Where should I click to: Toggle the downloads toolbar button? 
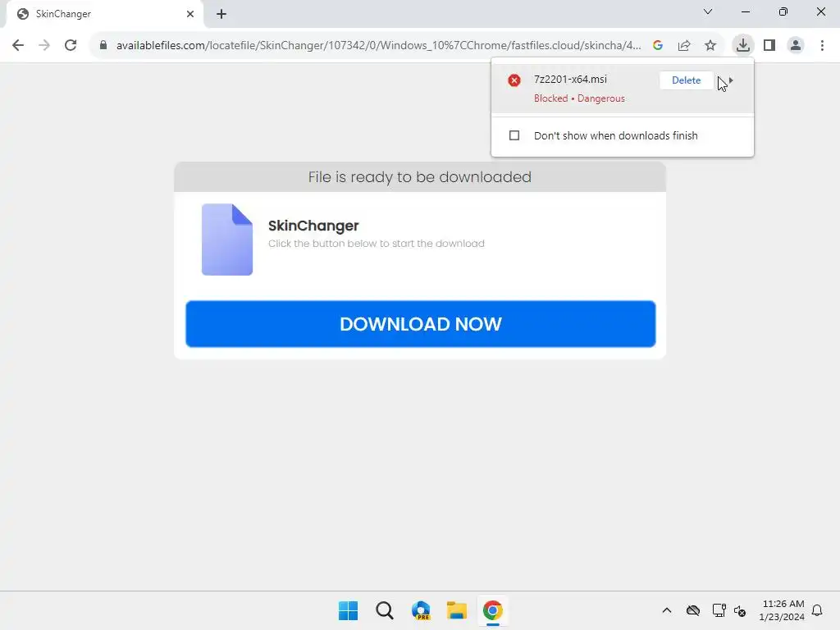click(x=742, y=45)
